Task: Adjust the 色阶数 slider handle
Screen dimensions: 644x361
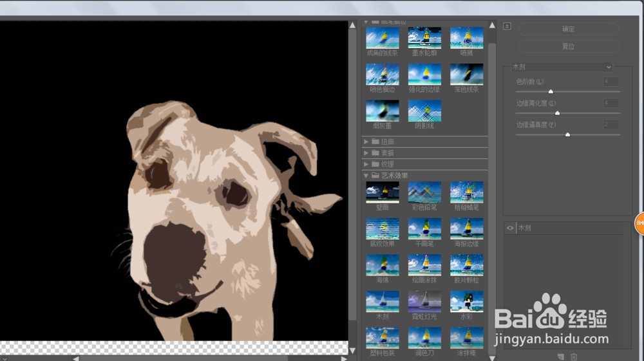Action: [551, 91]
